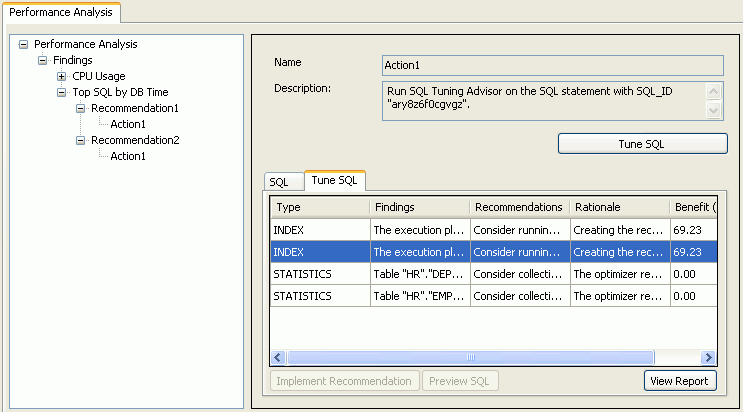Screen dimensions: 743x412
Task: Click the table's horizontal scroll right arrow
Action: coord(708,357)
